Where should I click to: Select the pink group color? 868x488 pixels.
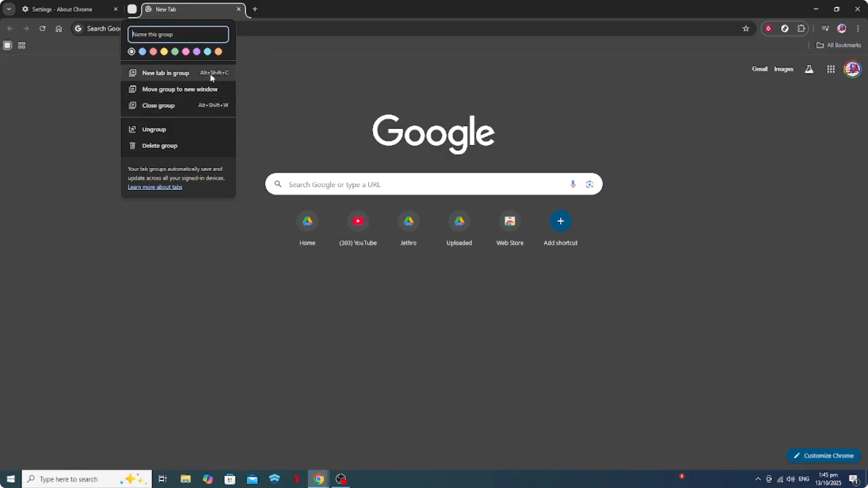click(186, 52)
